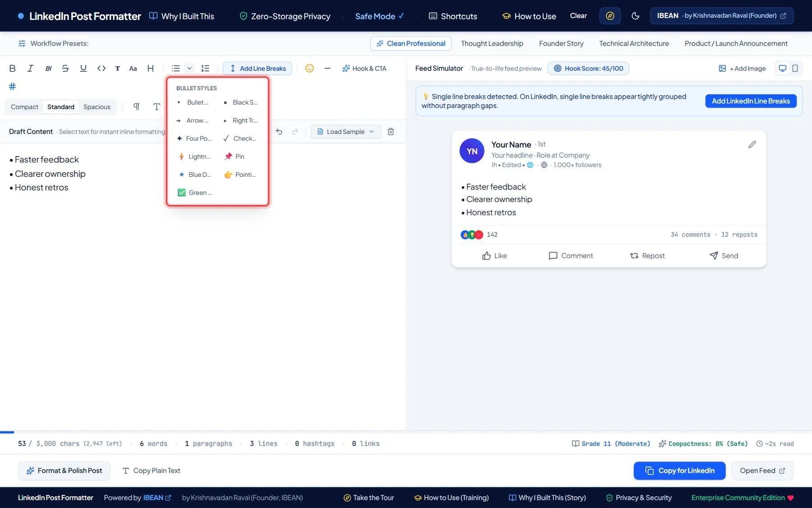This screenshot has width=812, height=508.
Task: Toggle dark mode moon icon
Action: tap(635, 16)
